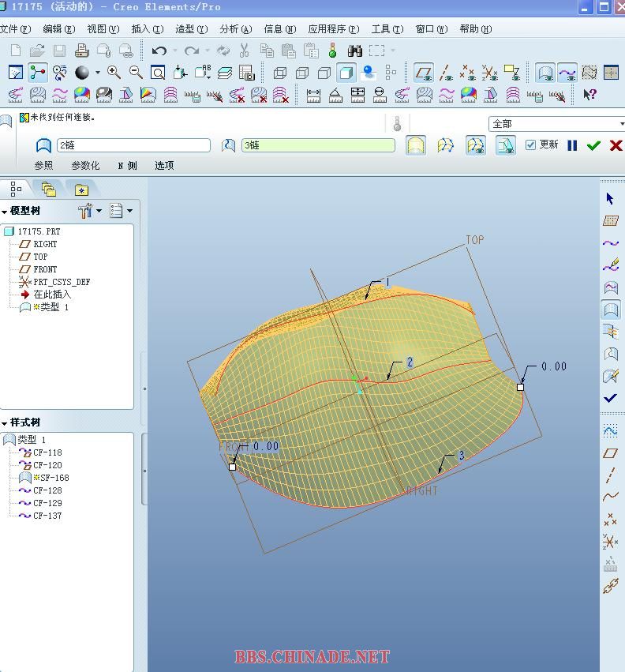Open the 参照 panel
The height and width of the screenshot is (672, 625).
[x=43, y=166]
